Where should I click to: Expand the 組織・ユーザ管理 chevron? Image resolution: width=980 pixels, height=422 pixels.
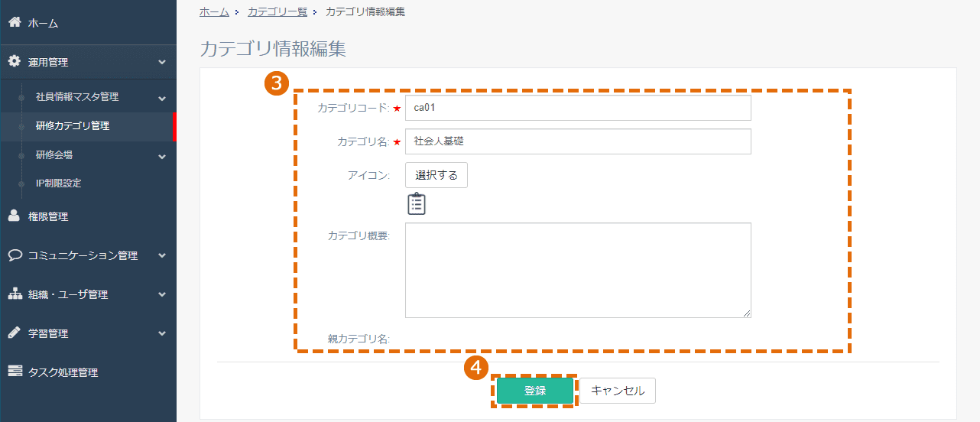[x=162, y=294]
